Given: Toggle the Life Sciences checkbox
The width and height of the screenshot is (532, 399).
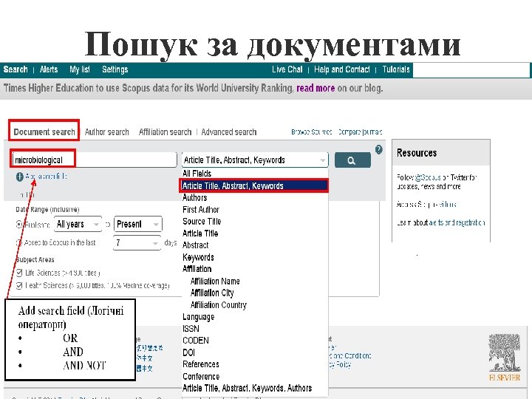Looking at the screenshot, I should tap(19, 273).
